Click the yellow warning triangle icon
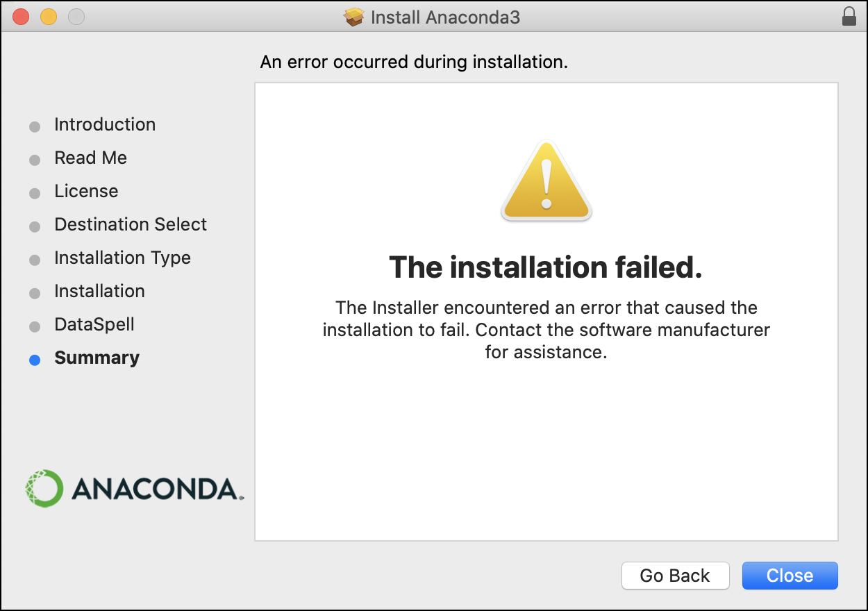The height and width of the screenshot is (611, 868). [x=546, y=181]
